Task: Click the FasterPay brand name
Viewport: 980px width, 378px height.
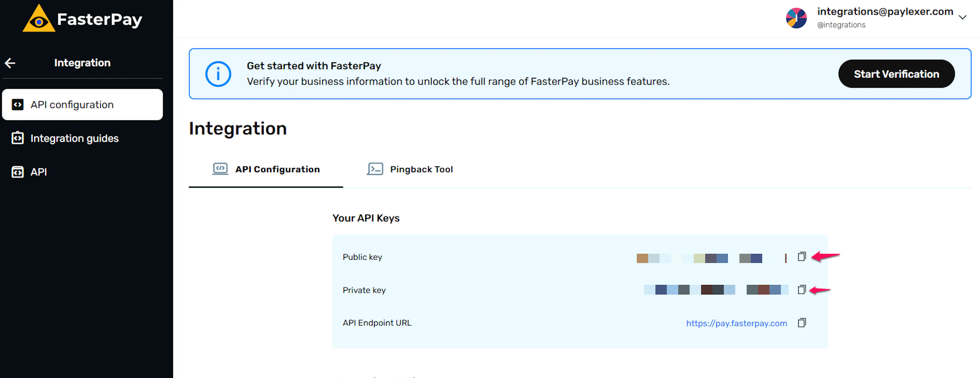Action: point(100,19)
